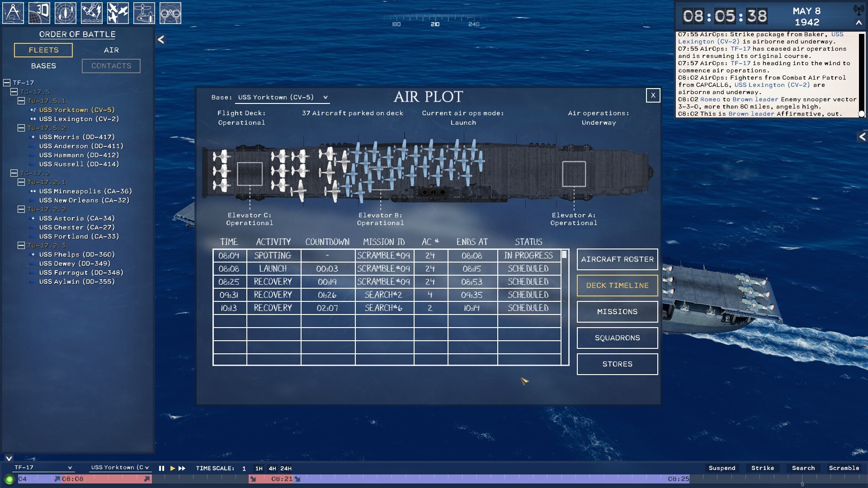Collapse the clock panel with up chevron

tap(859, 23)
